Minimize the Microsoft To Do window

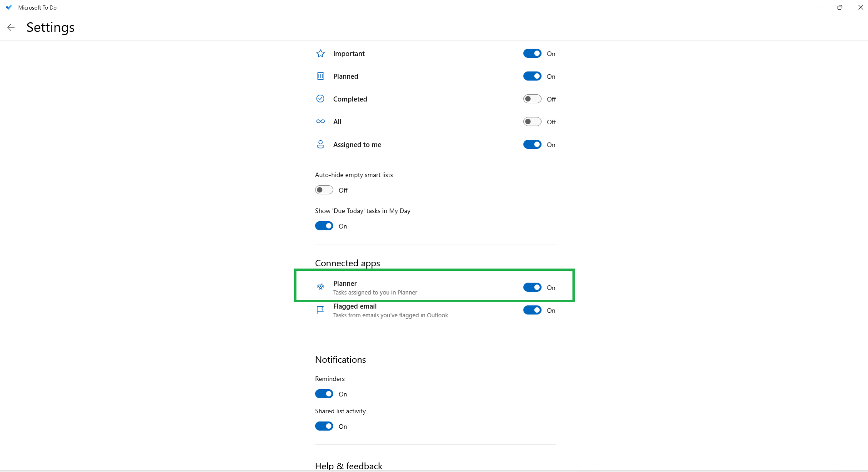pyautogui.click(x=819, y=7)
